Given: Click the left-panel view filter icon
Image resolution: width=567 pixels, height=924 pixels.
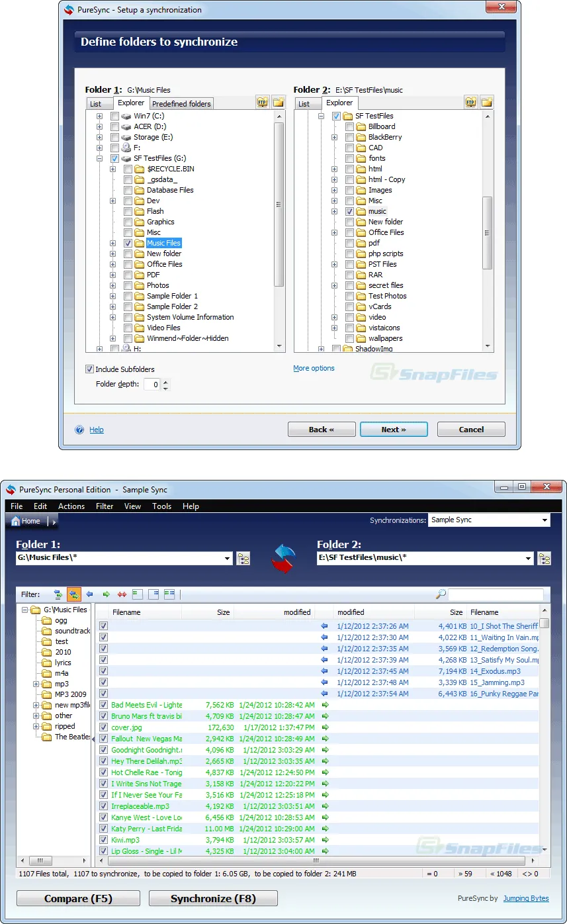Looking at the screenshot, I should 138,594.
